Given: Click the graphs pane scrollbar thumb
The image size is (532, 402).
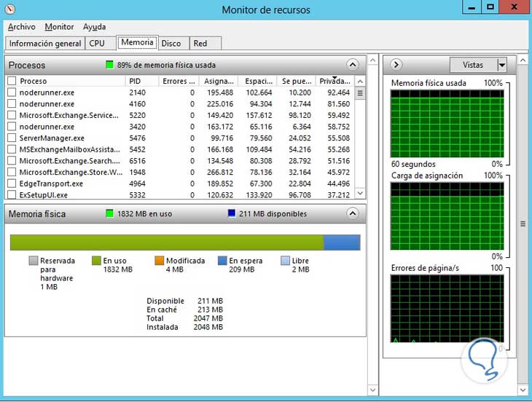Looking at the screenshot, I should [x=523, y=224].
